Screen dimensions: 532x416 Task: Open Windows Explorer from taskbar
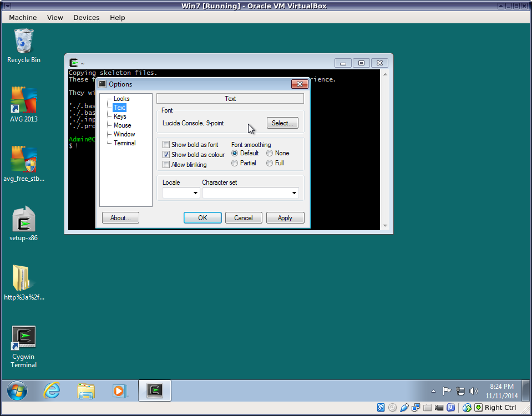point(86,390)
